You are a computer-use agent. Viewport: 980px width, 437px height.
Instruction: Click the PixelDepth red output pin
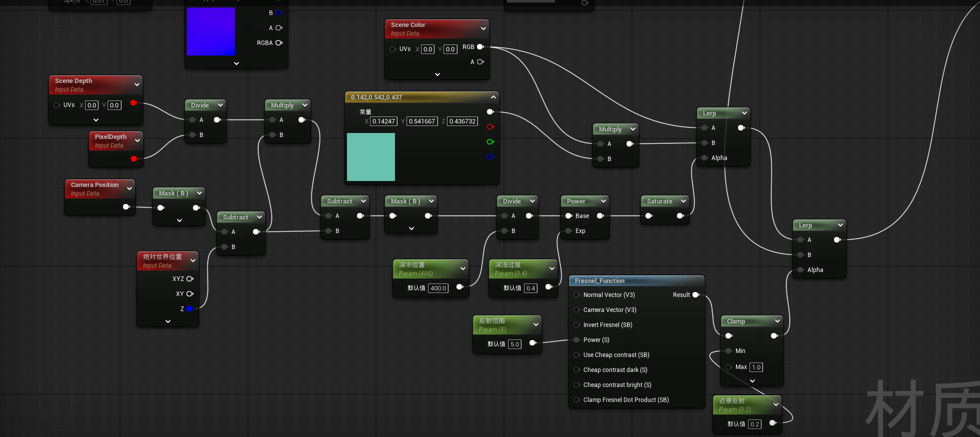[133, 159]
